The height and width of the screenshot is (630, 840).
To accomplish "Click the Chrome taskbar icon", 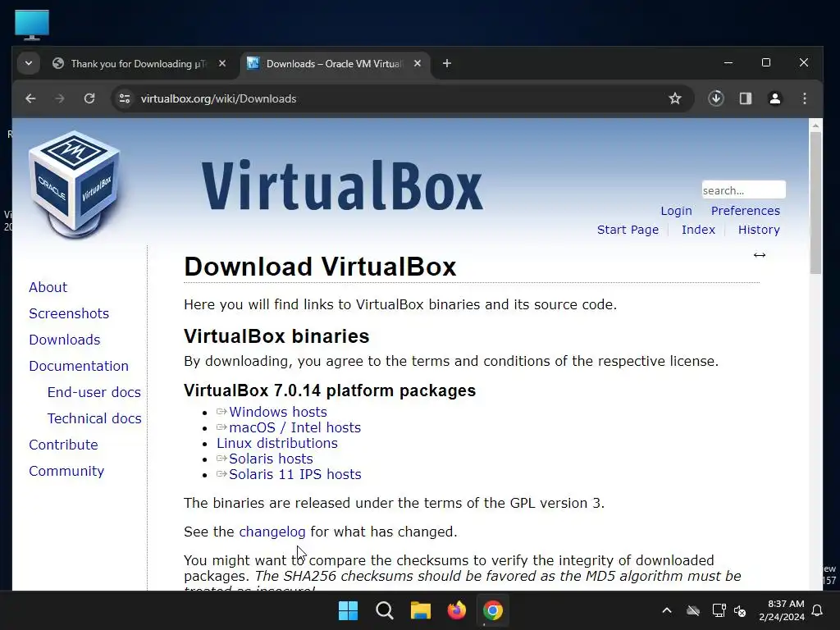I will (493, 610).
